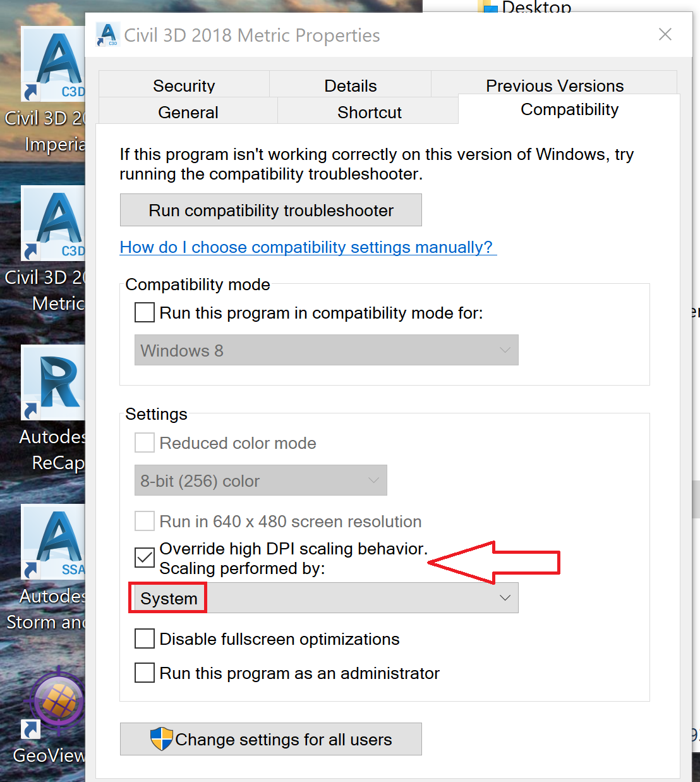Check Run this program as an administrator
This screenshot has width=700, height=782.
(145, 673)
